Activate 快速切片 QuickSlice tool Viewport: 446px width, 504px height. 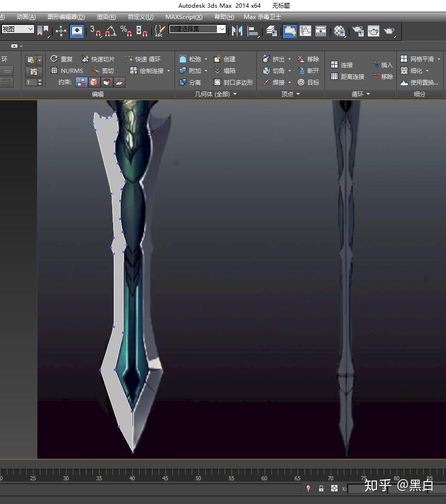tap(98, 59)
